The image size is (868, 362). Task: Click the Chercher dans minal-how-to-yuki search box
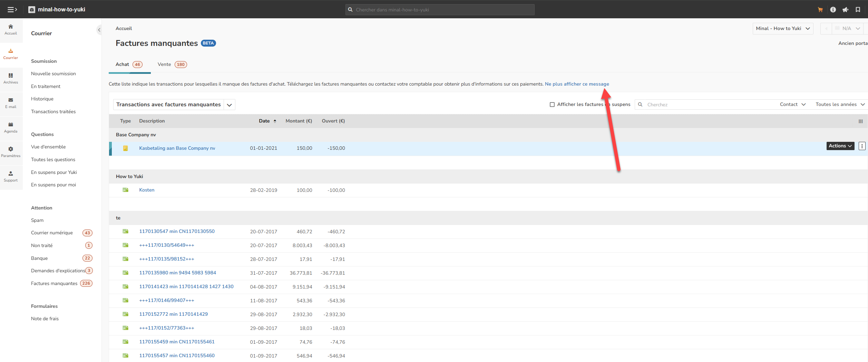(440, 10)
